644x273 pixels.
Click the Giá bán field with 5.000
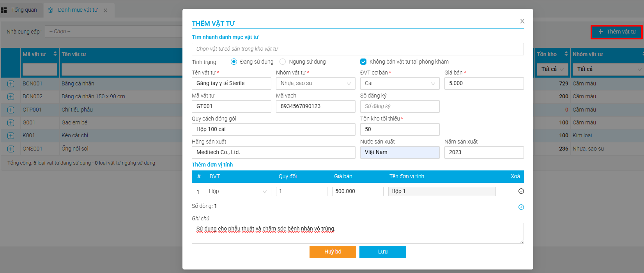coord(484,83)
